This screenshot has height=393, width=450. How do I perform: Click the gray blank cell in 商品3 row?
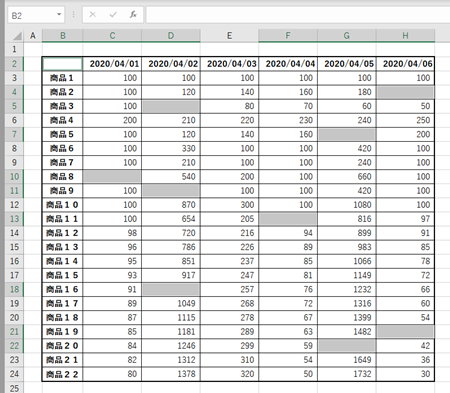coord(171,106)
